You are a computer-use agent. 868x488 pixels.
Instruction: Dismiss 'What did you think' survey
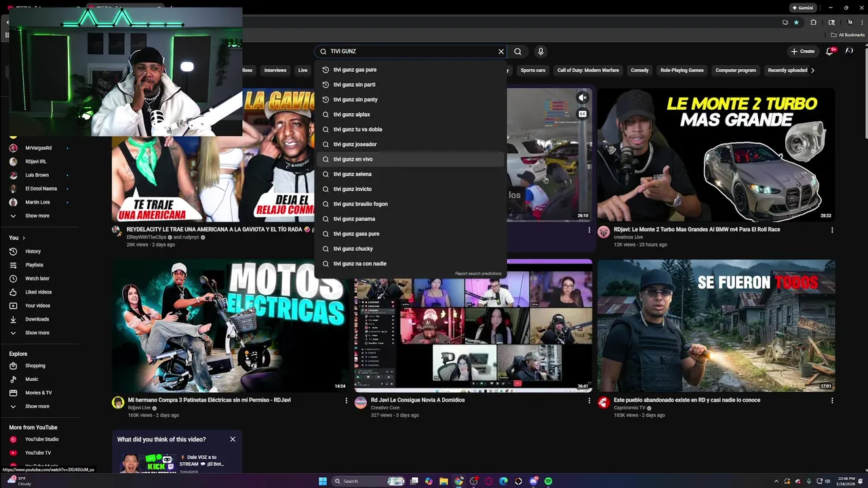pyautogui.click(x=233, y=439)
